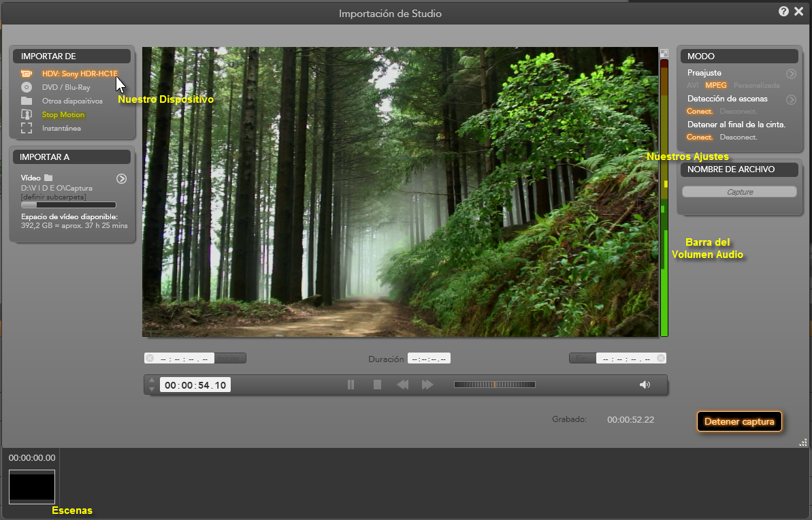812x520 pixels.
Task: Choose the AVI preset
Action: pyautogui.click(x=692, y=85)
